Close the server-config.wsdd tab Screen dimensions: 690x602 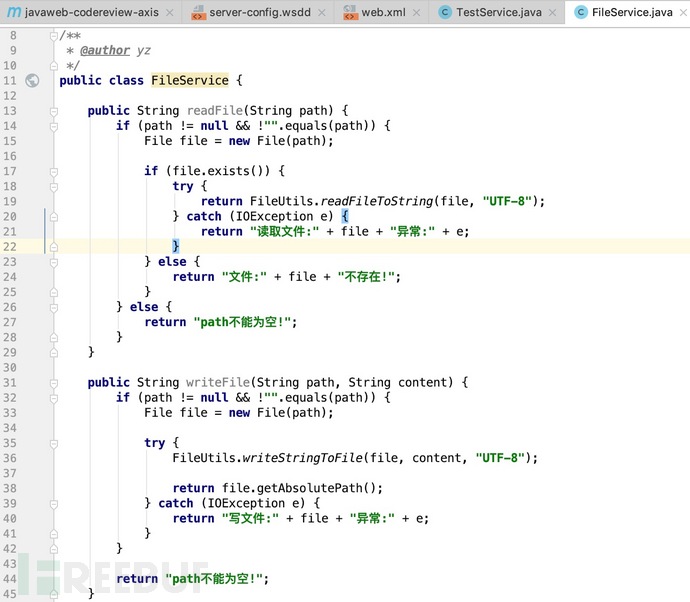(322, 13)
